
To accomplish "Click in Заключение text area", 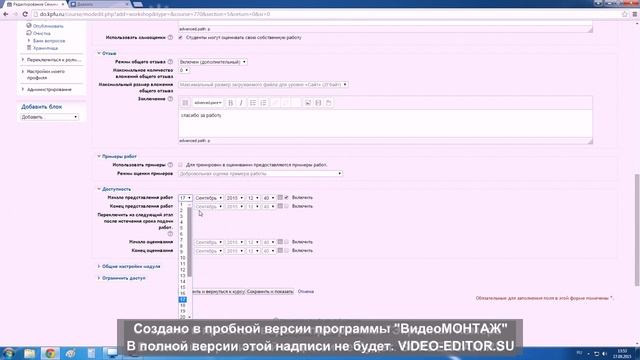I will (385, 123).
